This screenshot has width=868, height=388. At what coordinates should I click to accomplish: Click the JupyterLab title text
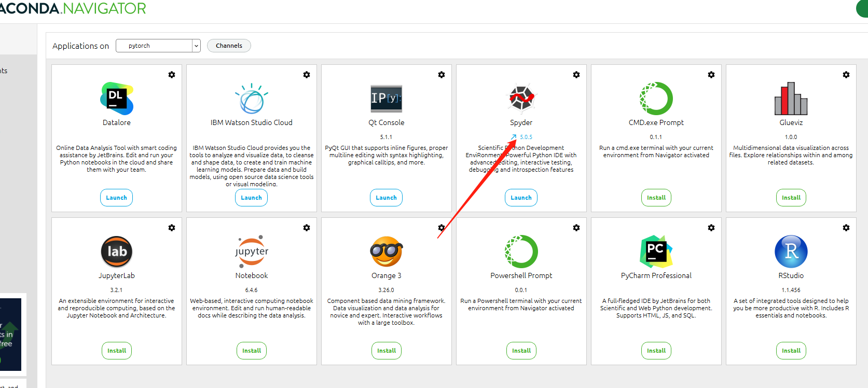[117, 276]
